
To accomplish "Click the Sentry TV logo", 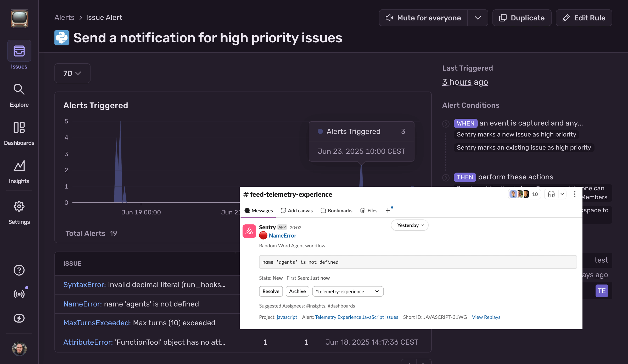I will pyautogui.click(x=19, y=19).
